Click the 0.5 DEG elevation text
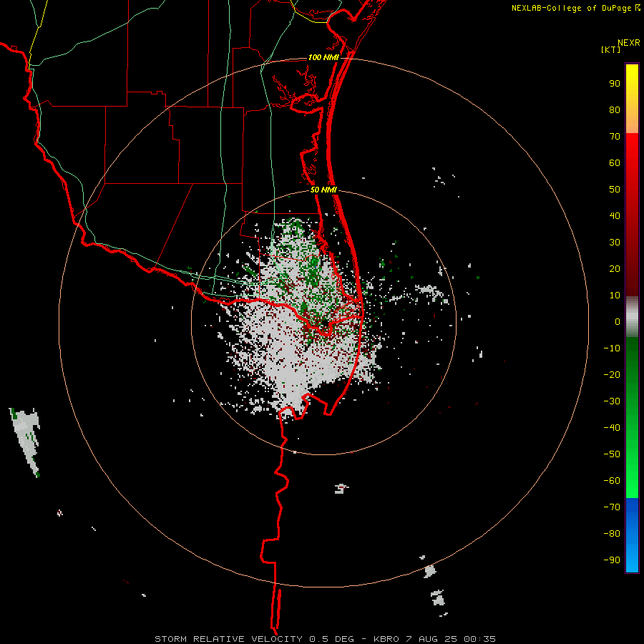This screenshot has height=644, width=644. click(x=331, y=639)
